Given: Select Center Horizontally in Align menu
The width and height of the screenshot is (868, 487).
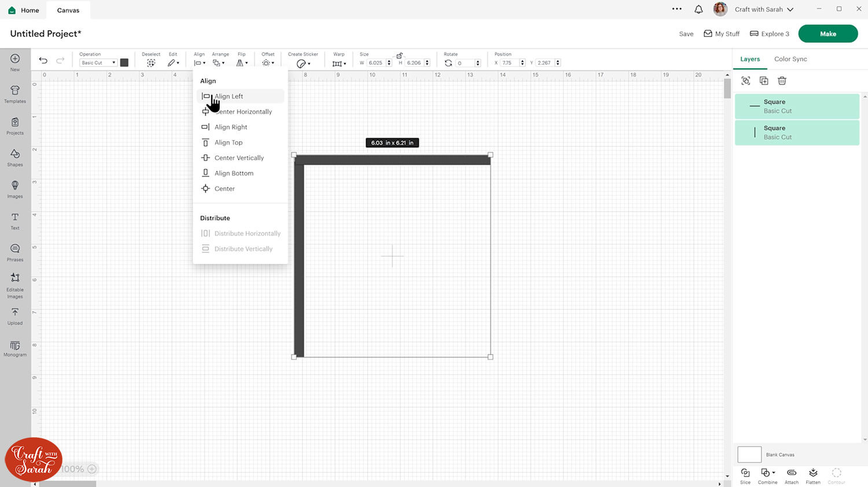Looking at the screenshot, I should pos(240,112).
